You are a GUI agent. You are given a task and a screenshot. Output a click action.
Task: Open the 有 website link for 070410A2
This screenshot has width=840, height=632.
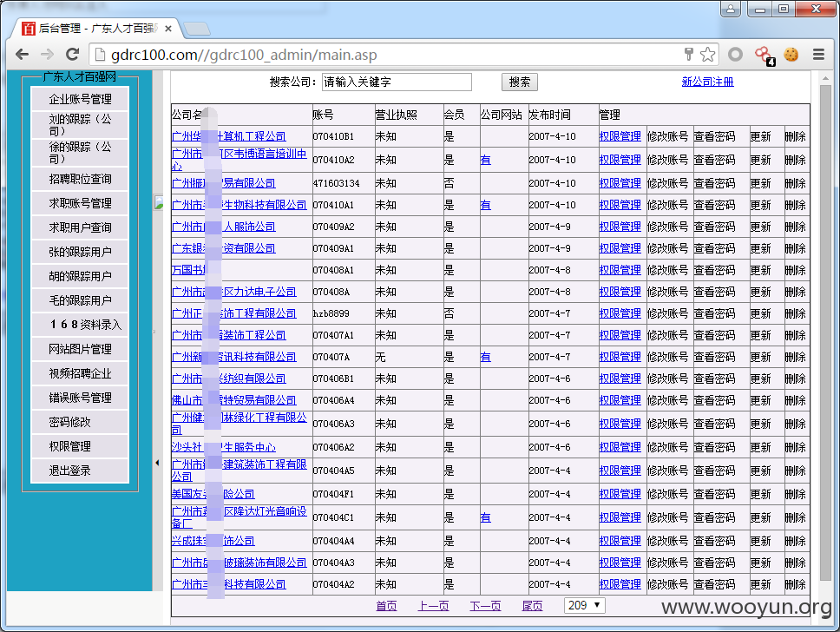tap(485, 160)
